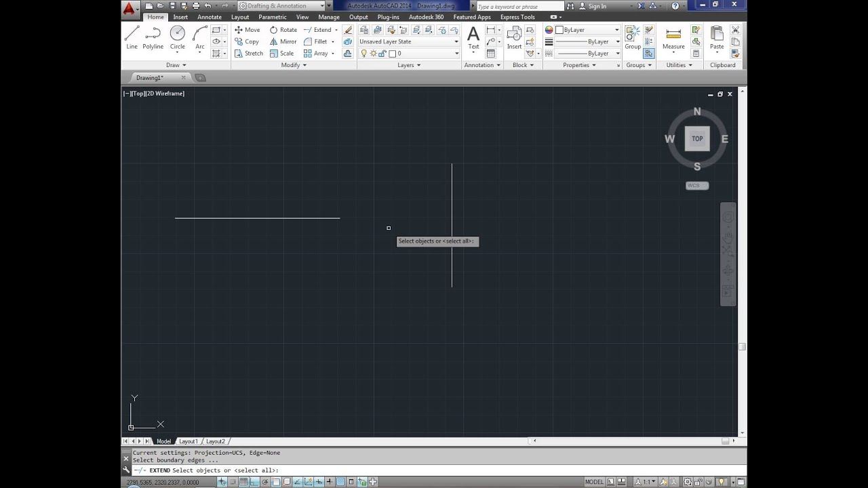Screen dimensions: 868x488
Task: Click the Group icon
Action: (x=633, y=37)
